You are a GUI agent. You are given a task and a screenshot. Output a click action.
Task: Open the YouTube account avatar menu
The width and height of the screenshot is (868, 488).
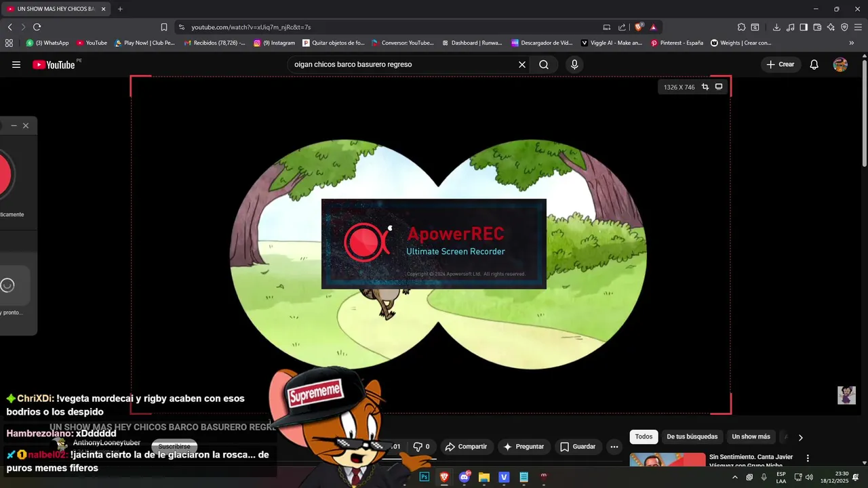840,64
